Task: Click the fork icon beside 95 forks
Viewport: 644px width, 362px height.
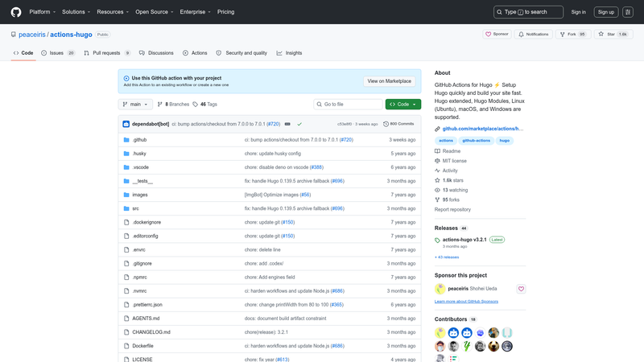Action: pyautogui.click(x=437, y=200)
